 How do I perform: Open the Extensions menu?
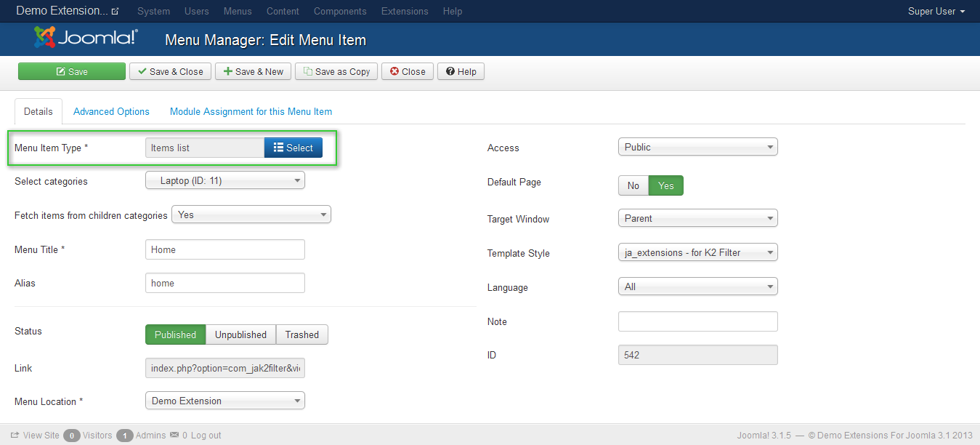(x=404, y=11)
